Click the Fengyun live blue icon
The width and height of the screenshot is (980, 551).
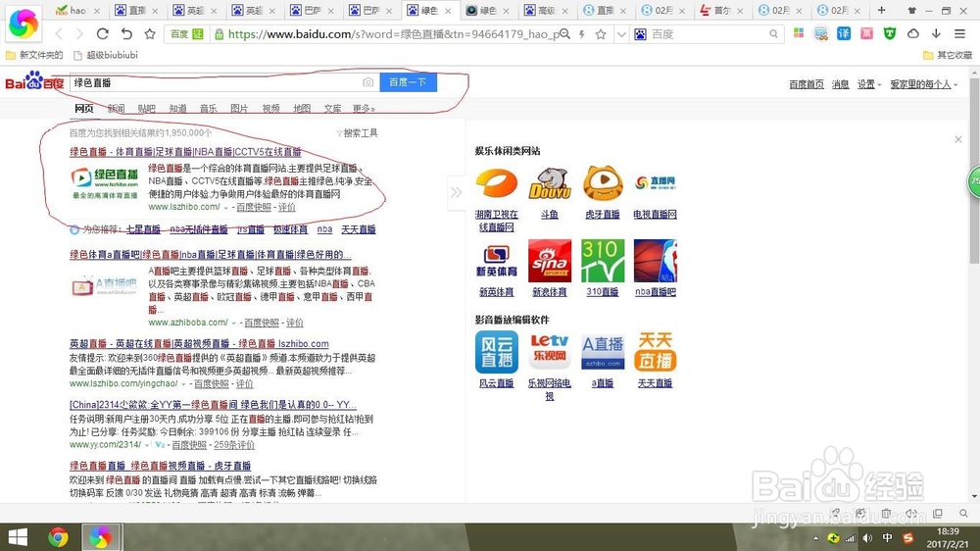(496, 352)
